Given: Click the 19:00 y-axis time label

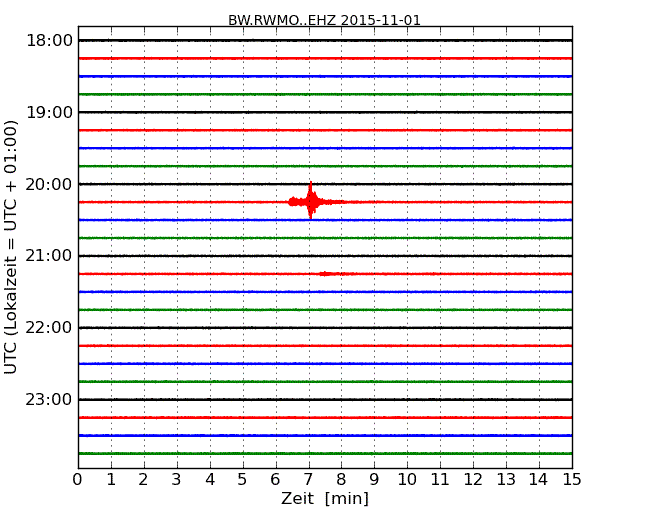Looking at the screenshot, I should 49,112.
